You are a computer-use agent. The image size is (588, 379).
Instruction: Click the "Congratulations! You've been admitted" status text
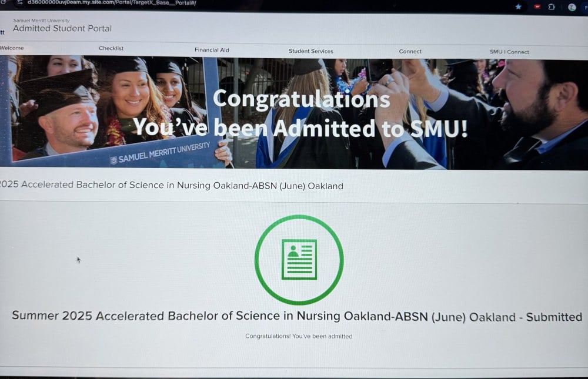click(299, 336)
